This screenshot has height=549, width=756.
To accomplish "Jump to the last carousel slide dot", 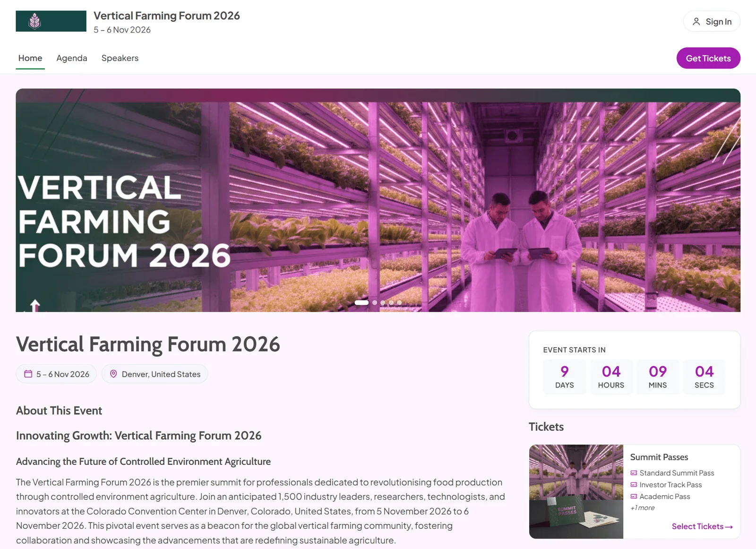I will click(x=399, y=302).
